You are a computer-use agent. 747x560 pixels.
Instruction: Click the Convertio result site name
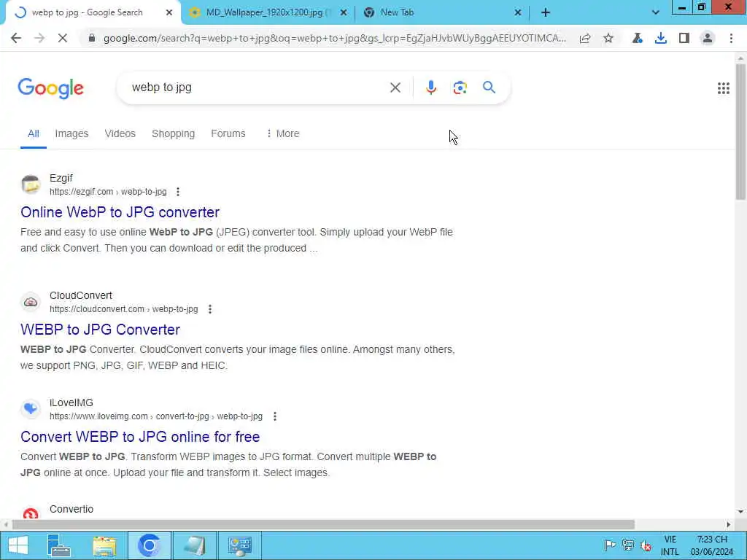pos(71,510)
